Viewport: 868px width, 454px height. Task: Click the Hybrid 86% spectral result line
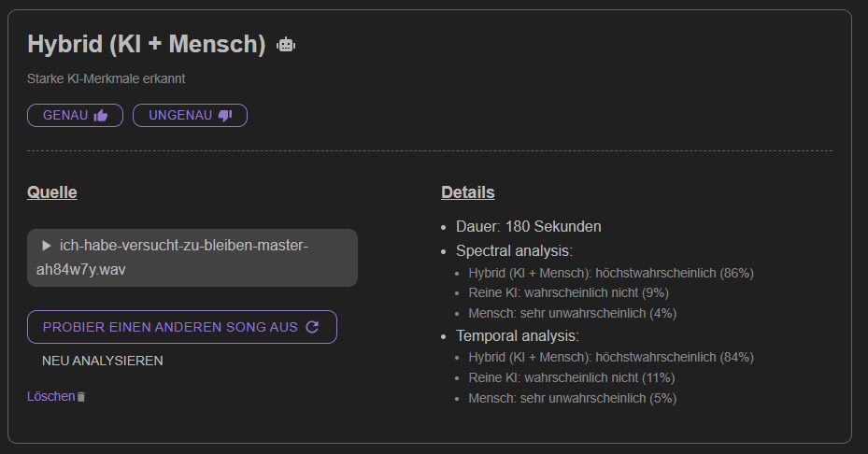[611, 273]
